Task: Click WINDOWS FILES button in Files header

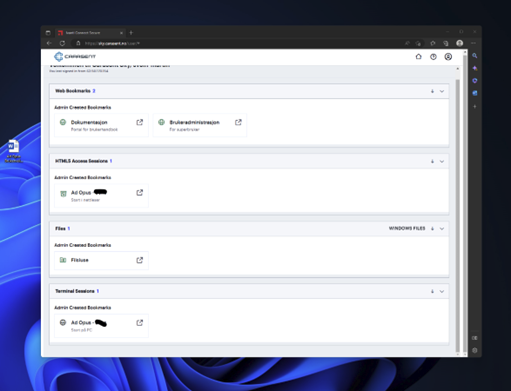Action: click(407, 228)
